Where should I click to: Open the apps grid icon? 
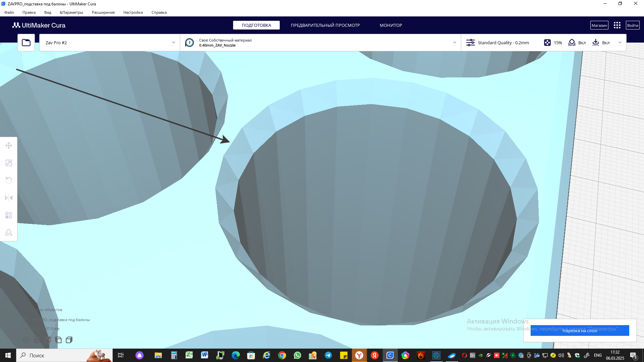pos(617,25)
